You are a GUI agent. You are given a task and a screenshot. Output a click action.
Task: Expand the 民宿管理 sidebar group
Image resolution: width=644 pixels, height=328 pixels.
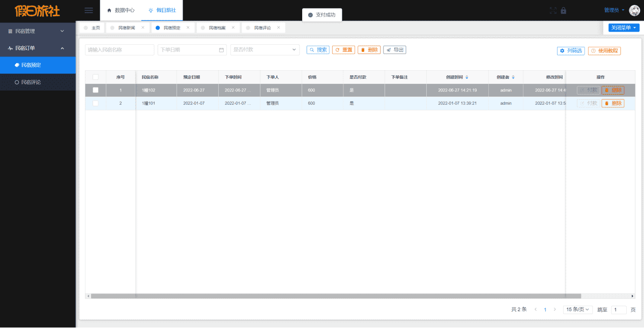click(x=38, y=31)
